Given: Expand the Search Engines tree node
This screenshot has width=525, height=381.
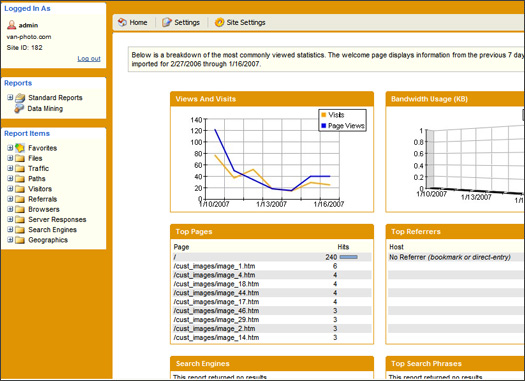Looking at the screenshot, I should (x=10, y=229).
